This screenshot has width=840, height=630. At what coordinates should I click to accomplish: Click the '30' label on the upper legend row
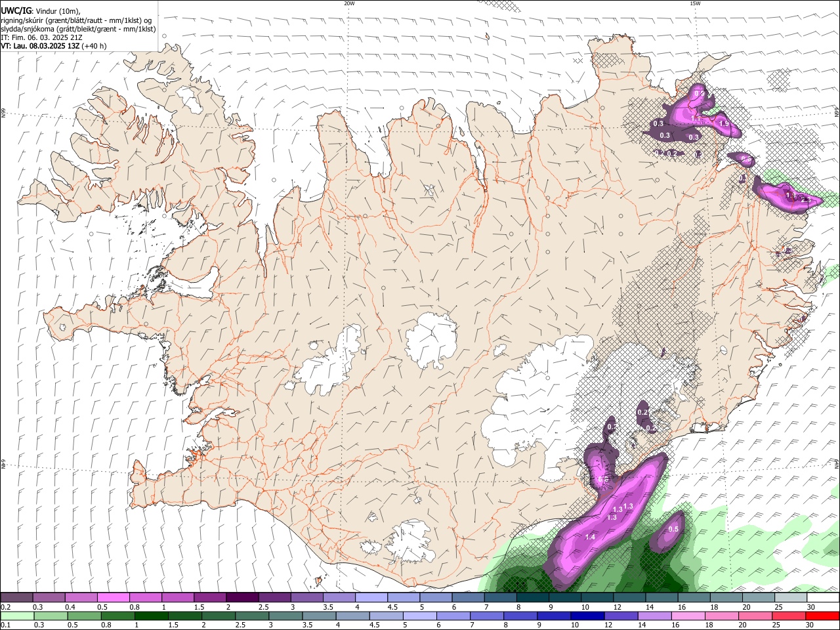pyautogui.click(x=810, y=607)
